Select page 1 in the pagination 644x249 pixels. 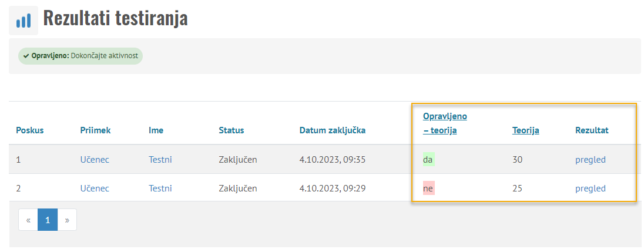[x=48, y=220]
